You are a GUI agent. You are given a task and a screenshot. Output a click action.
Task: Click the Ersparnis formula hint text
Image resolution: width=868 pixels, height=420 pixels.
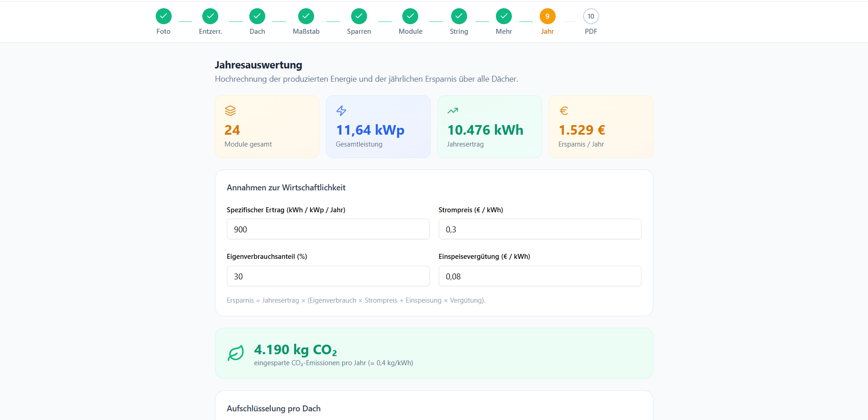(356, 300)
